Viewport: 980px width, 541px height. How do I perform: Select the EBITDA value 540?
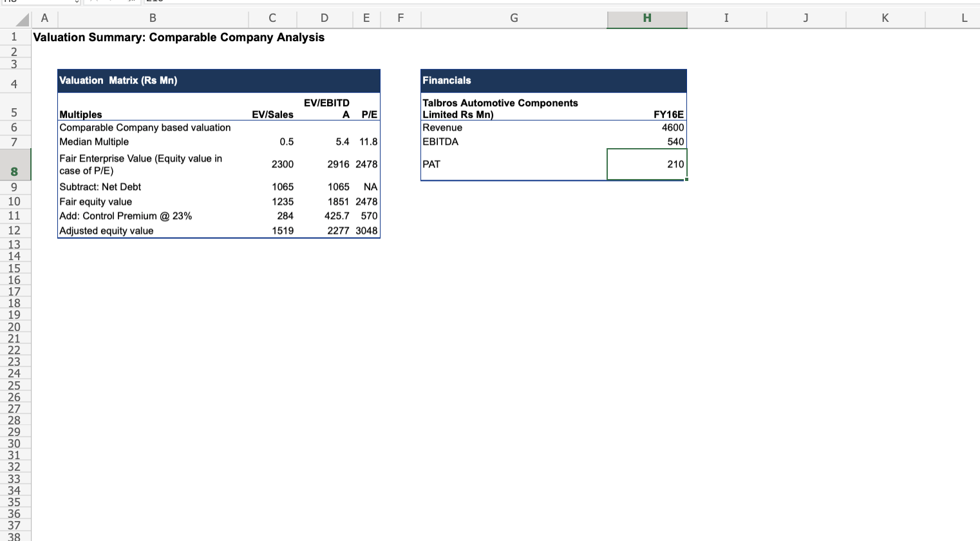(x=647, y=142)
